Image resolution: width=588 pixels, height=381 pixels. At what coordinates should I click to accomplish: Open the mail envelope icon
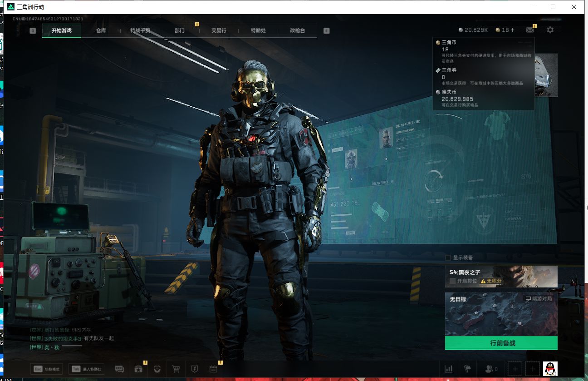coord(529,30)
